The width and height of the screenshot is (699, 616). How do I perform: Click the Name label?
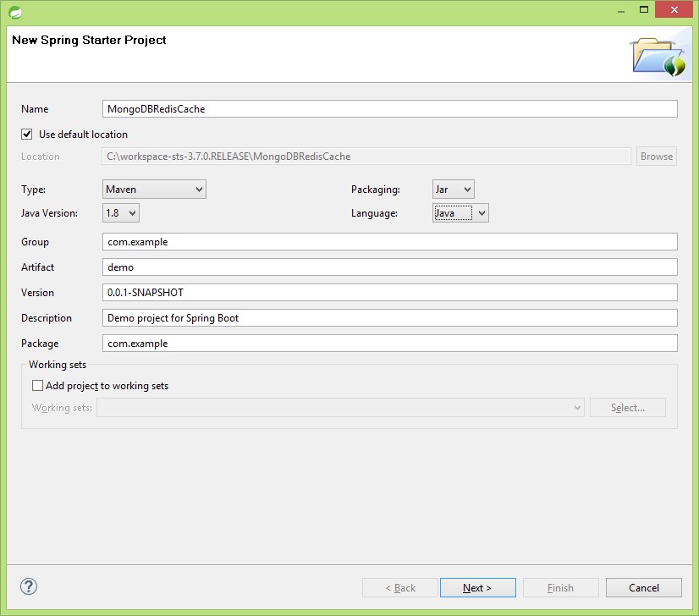coord(35,109)
